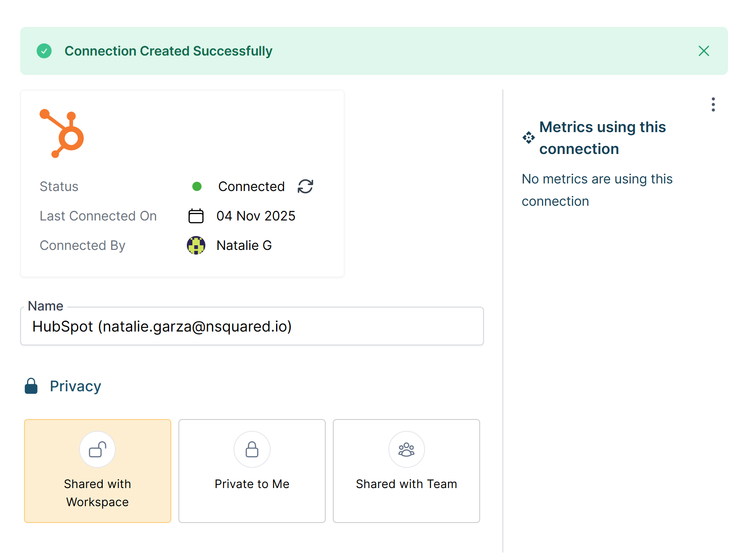
Task: Click the Metrics connection diamond icon
Action: pyautogui.click(x=529, y=138)
